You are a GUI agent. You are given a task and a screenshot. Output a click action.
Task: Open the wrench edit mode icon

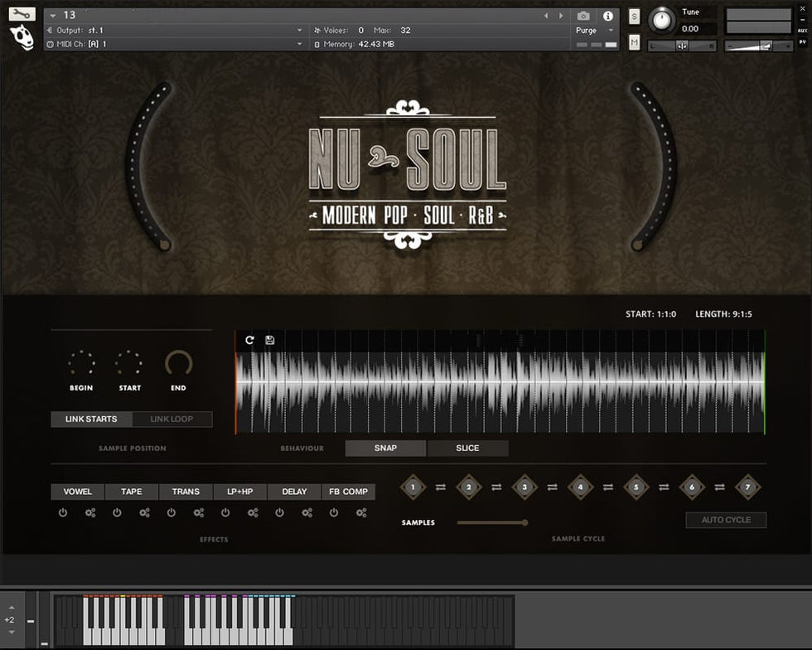coord(22,13)
